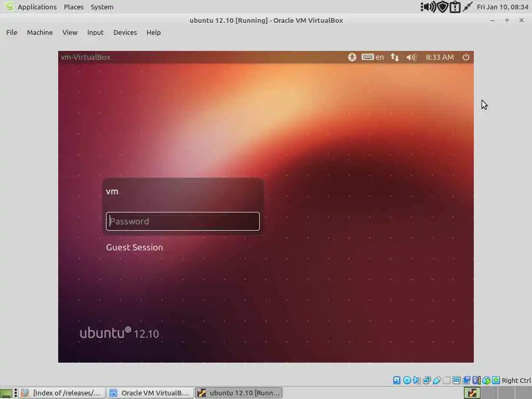Maximize the VirtualBox VM window
Screen dimensions: 532x399
click(507, 20)
